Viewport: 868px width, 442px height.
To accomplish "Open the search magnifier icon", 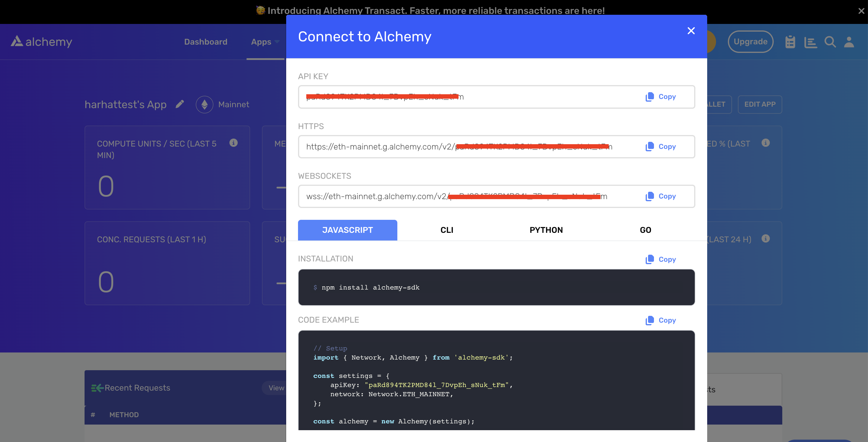I will click(x=830, y=42).
